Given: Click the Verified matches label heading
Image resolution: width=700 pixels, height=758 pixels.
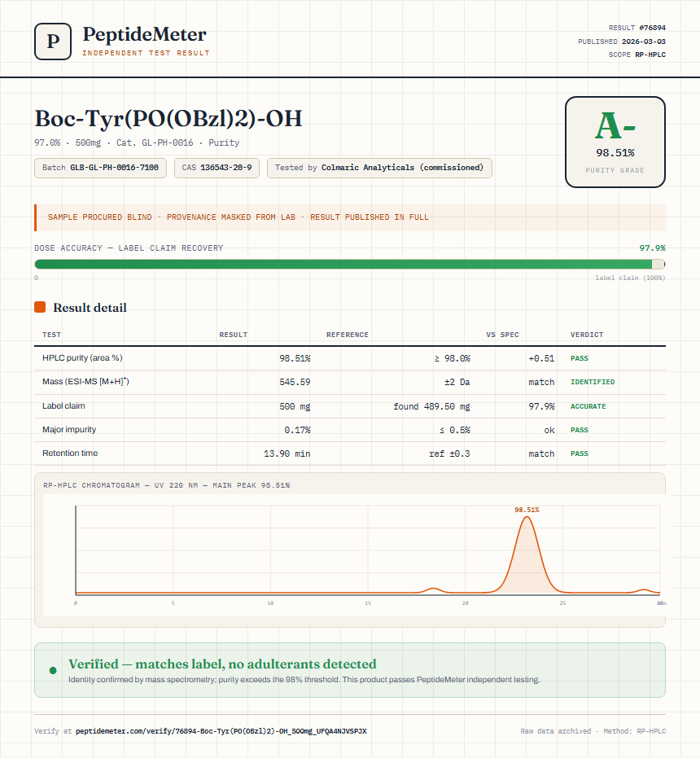Looking at the screenshot, I should [x=222, y=664].
